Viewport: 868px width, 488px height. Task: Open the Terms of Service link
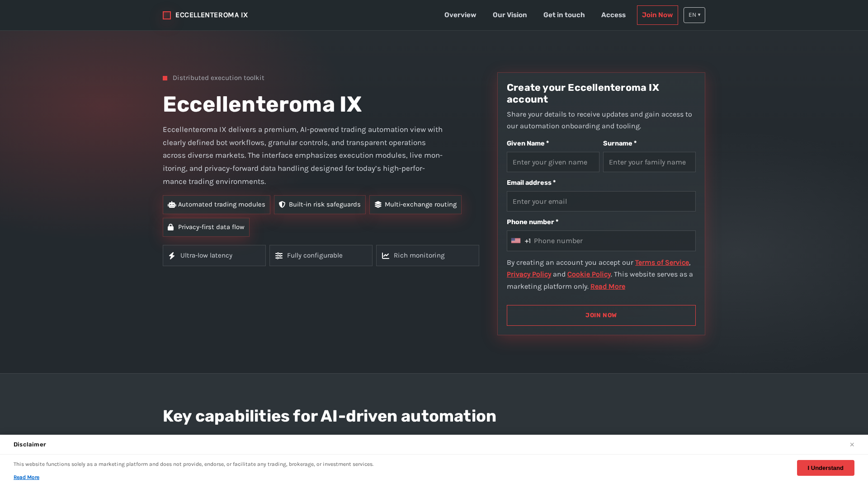click(662, 263)
